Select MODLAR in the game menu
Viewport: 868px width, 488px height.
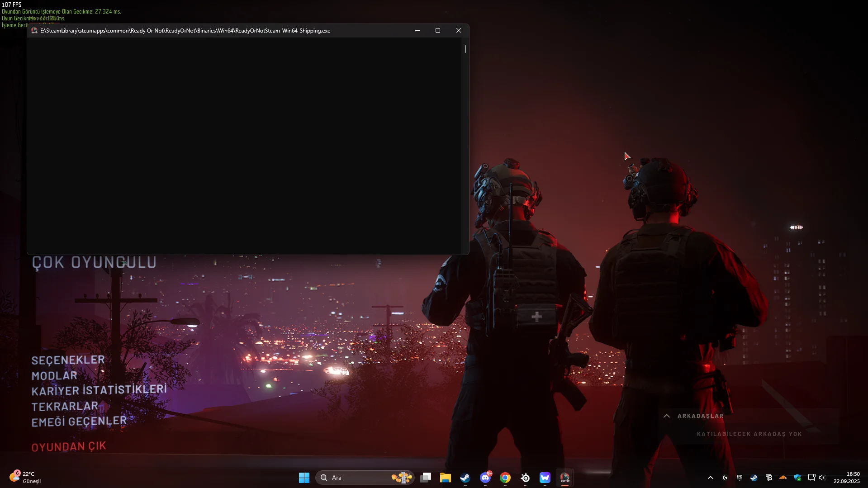[54, 375]
